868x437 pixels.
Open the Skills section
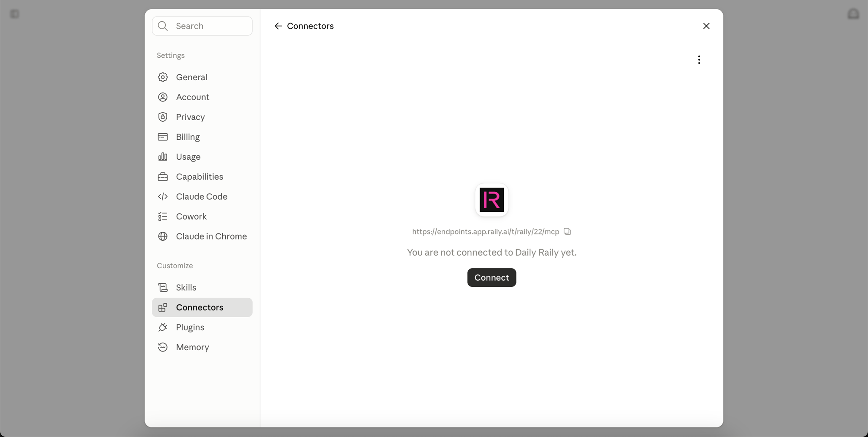202,288
